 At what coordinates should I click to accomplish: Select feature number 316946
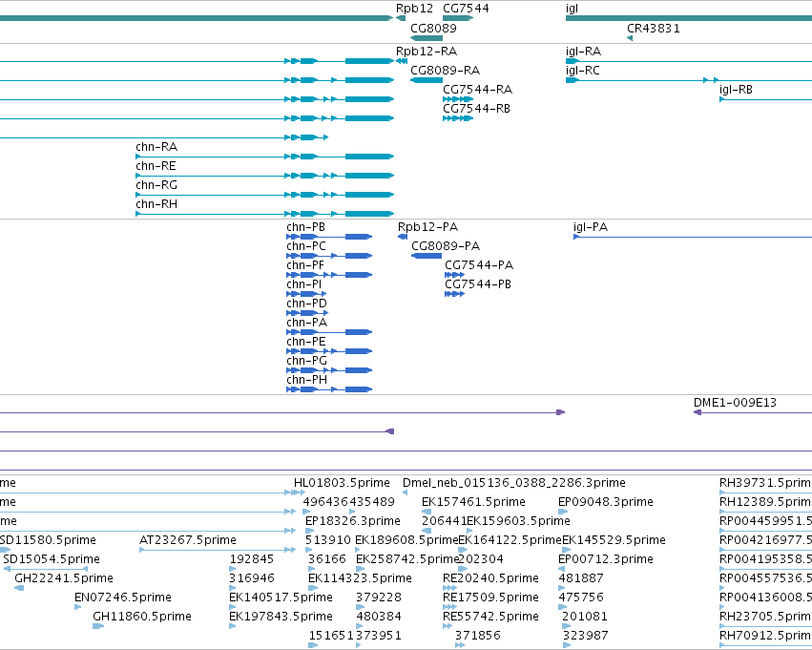coord(252,578)
